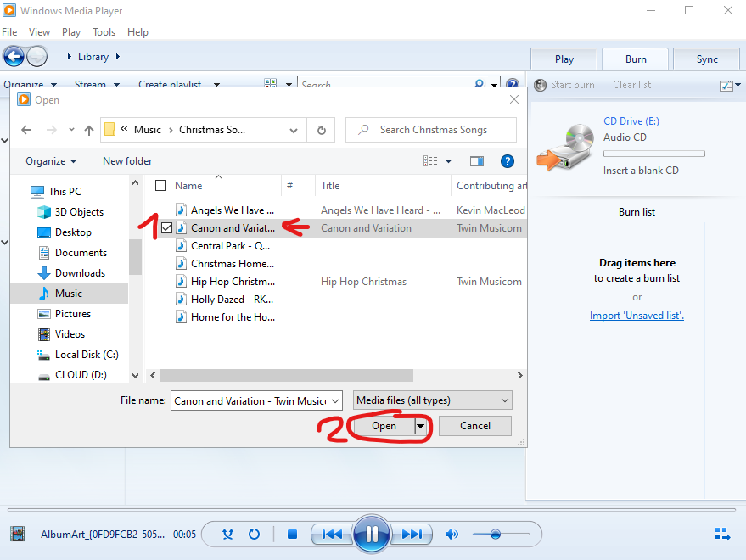Viewport: 746px width, 560px height.
Task: Click the Windows Media Player back arrow button
Action: pyautogui.click(x=14, y=57)
